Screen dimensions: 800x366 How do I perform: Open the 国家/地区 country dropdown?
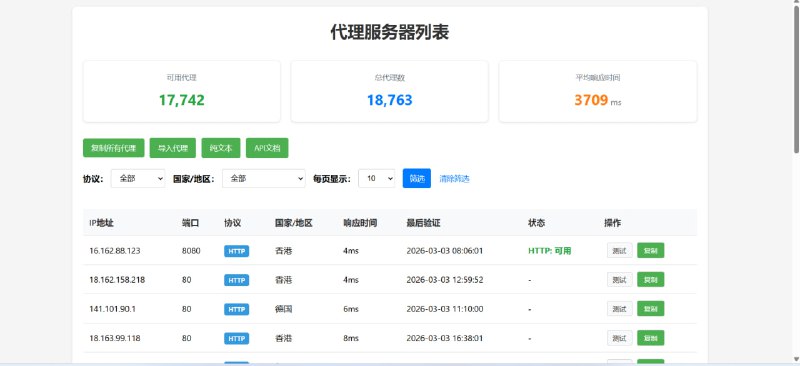pos(264,178)
